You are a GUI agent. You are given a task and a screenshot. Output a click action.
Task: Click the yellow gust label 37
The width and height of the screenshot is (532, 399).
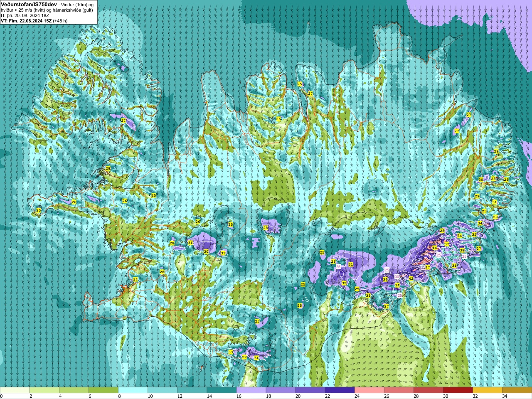446,244
